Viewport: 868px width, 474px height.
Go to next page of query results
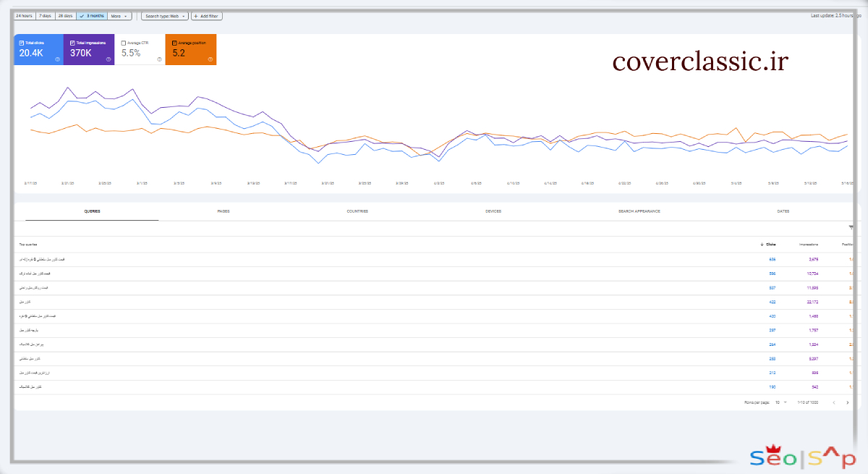pos(849,402)
